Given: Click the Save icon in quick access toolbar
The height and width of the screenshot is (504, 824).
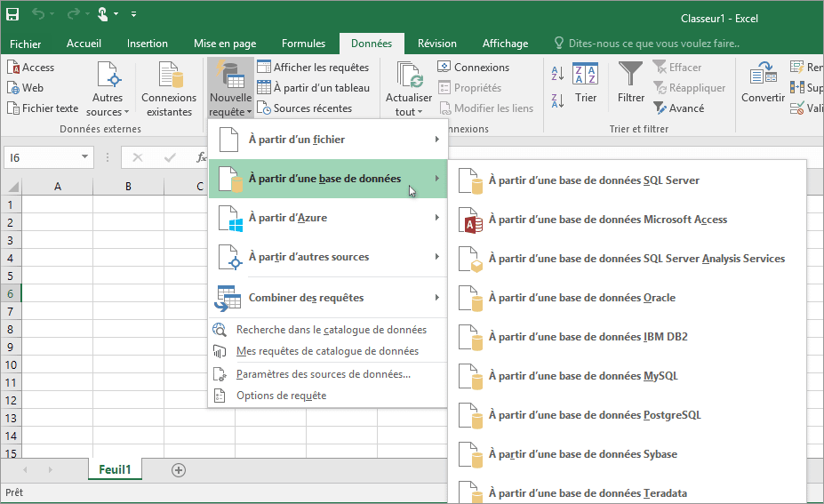Looking at the screenshot, I should pos(12,14).
